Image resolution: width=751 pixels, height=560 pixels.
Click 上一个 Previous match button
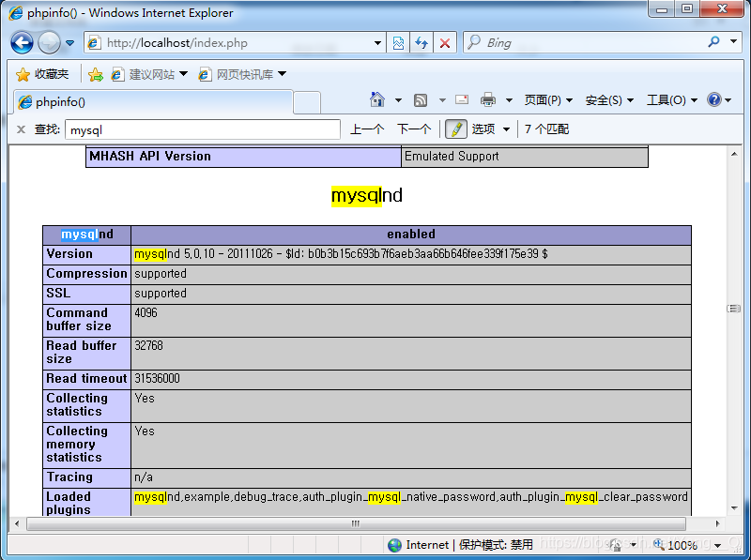[367, 129]
